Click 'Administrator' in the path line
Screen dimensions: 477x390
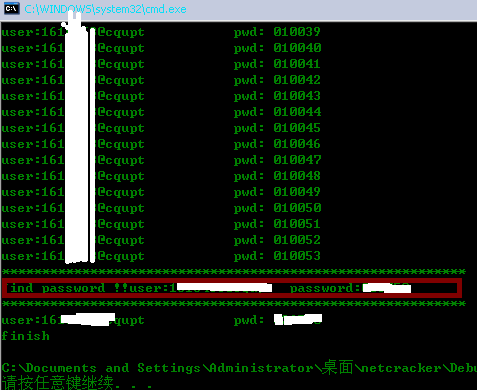click(261, 368)
